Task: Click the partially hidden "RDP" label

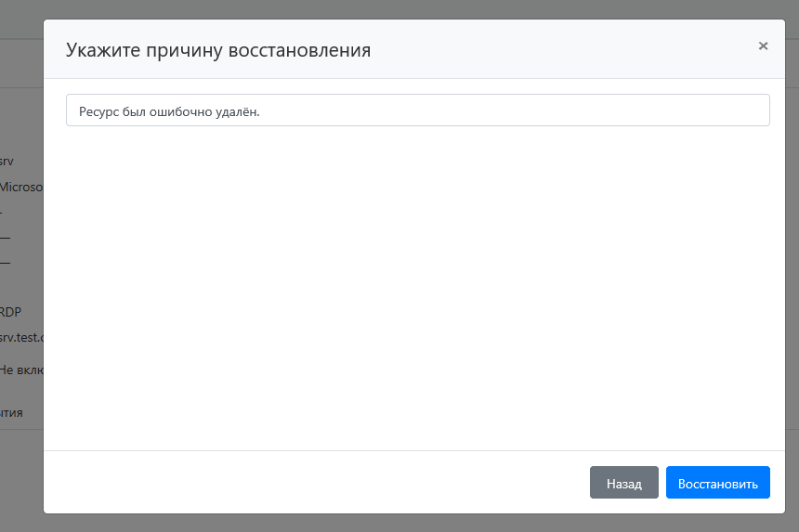Action: (11, 312)
